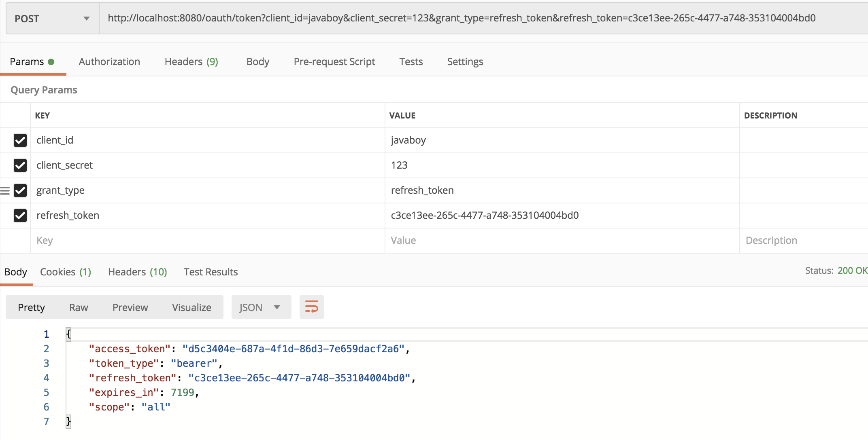Click the request URL input field
Image resolution: width=868 pixels, height=440 pixels.
tap(462, 18)
